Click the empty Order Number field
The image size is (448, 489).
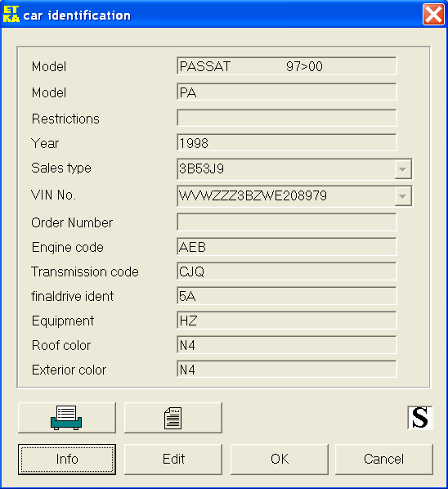[287, 222]
